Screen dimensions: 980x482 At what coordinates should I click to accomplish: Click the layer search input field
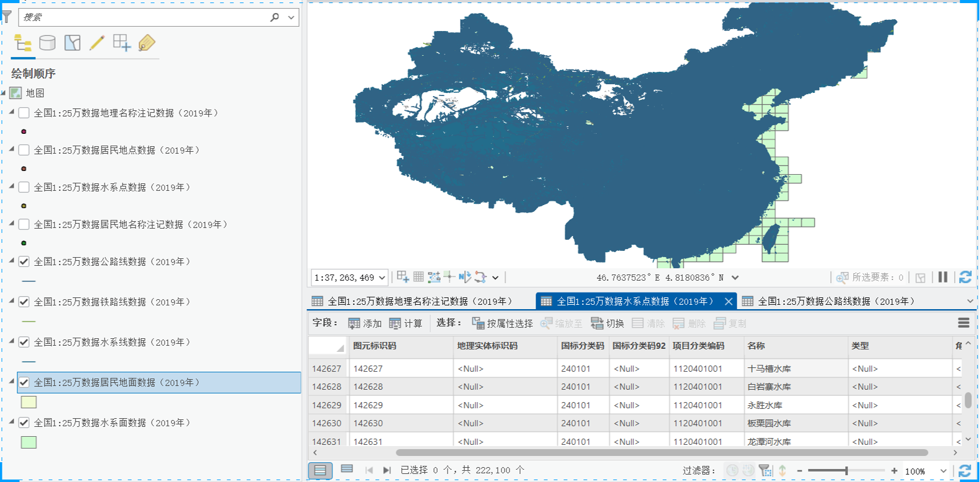click(144, 17)
